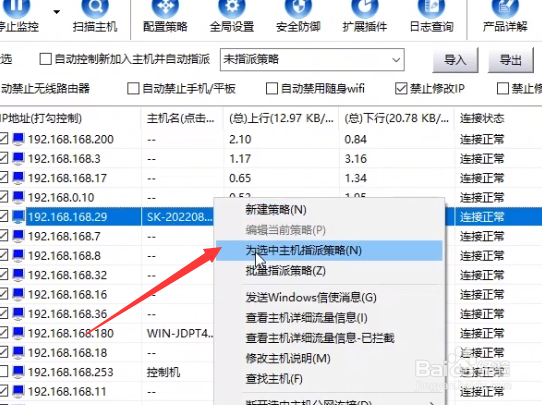Click the computer icon of 192.168.168.17
The image size is (542, 405).
tap(18, 178)
